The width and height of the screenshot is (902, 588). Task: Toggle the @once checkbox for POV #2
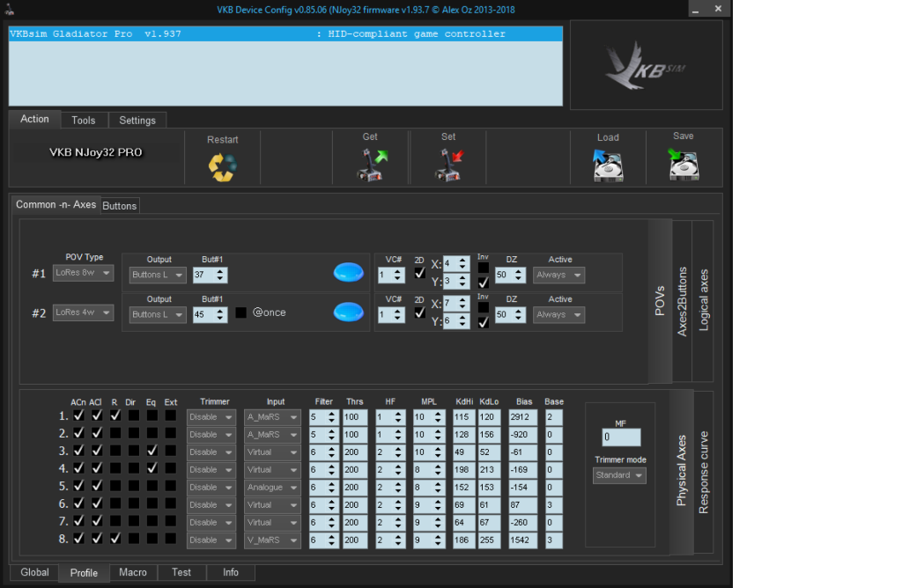point(241,312)
